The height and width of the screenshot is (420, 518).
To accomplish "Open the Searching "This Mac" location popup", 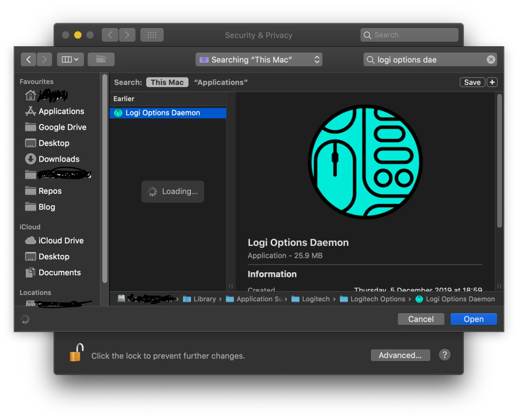I will [259, 59].
